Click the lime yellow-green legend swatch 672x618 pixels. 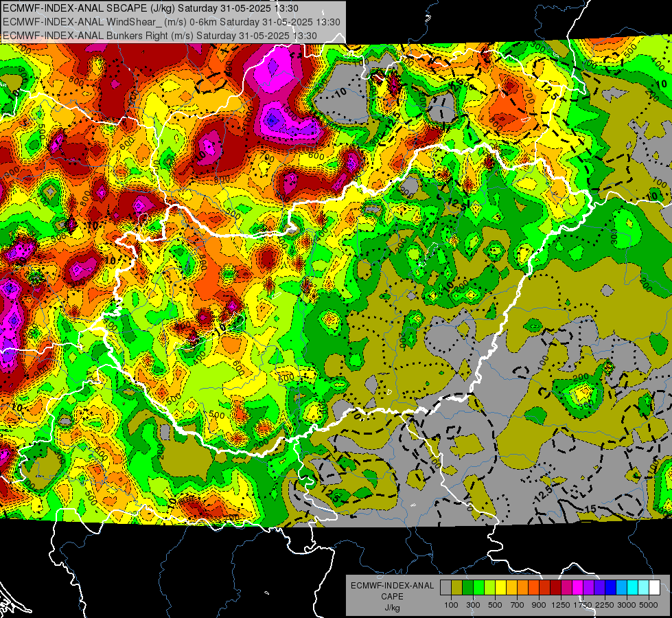[x=490, y=588]
